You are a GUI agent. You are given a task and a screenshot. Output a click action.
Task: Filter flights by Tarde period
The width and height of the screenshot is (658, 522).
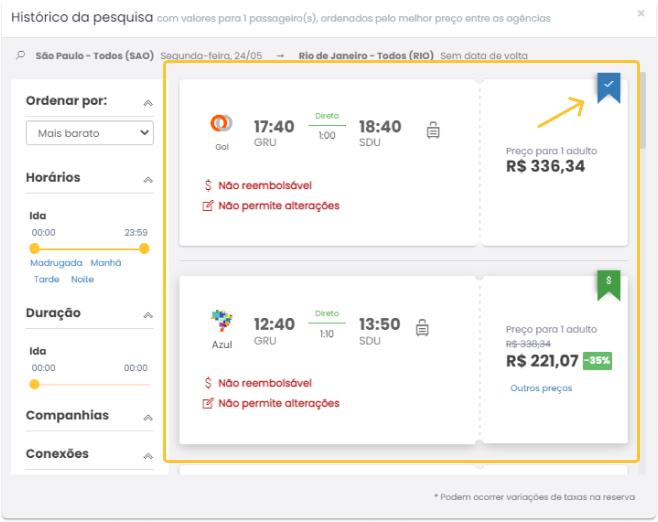coord(46,279)
